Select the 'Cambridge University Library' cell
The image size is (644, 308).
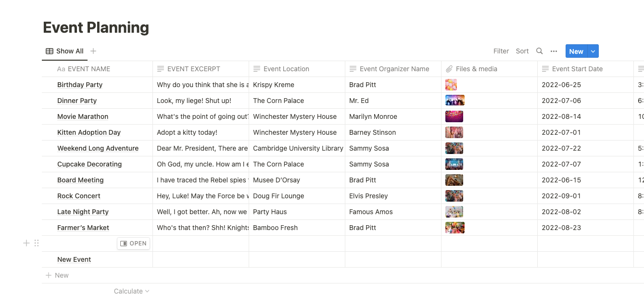pos(297,148)
